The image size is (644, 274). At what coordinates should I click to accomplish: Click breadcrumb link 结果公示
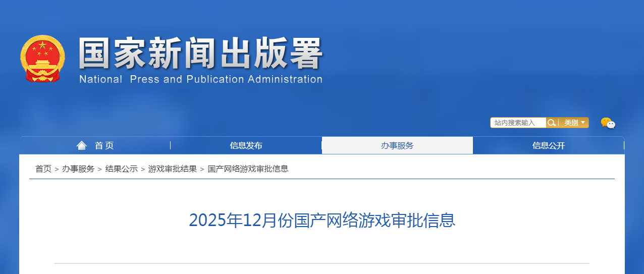tap(122, 169)
